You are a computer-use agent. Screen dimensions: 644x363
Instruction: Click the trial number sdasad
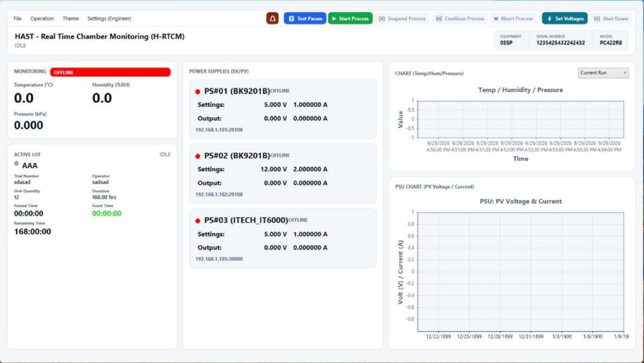pos(23,182)
